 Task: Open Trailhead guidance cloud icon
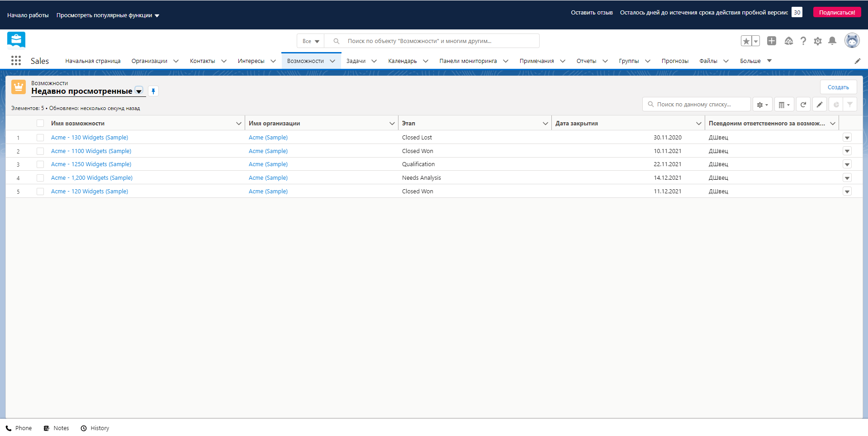click(x=788, y=41)
